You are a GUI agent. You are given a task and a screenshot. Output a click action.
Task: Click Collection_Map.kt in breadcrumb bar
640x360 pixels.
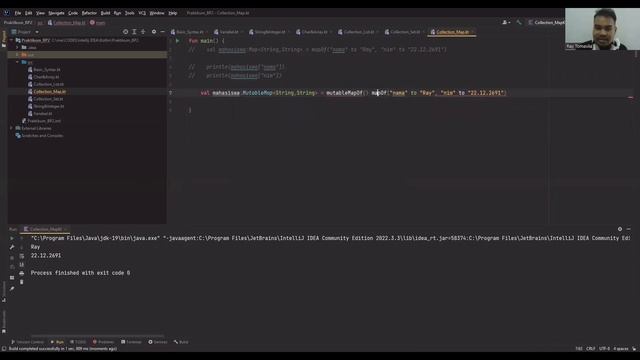67,23
